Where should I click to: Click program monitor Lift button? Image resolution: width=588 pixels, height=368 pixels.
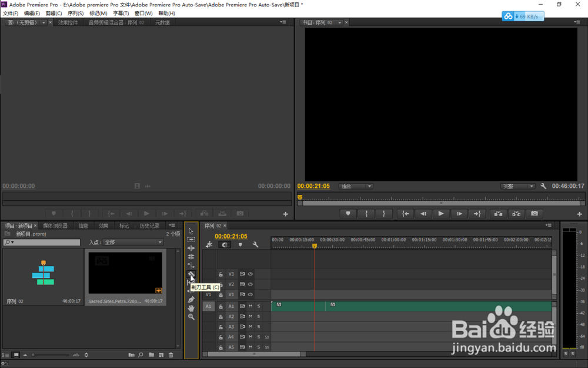point(498,214)
